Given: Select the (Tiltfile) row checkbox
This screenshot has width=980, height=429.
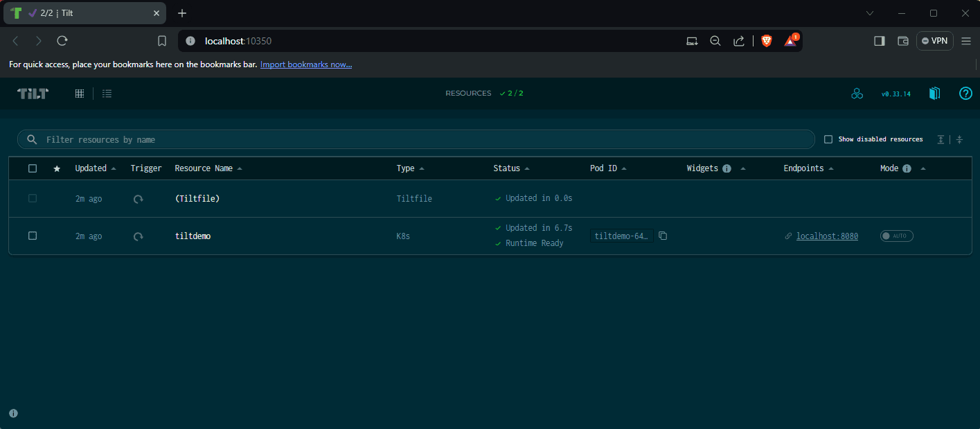Looking at the screenshot, I should point(33,198).
